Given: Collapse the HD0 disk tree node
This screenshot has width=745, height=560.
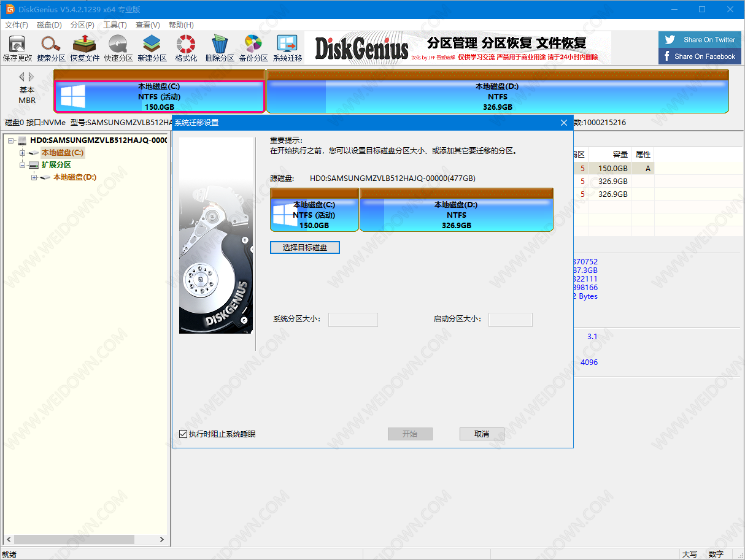Looking at the screenshot, I should pyautogui.click(x=11, y=140).
